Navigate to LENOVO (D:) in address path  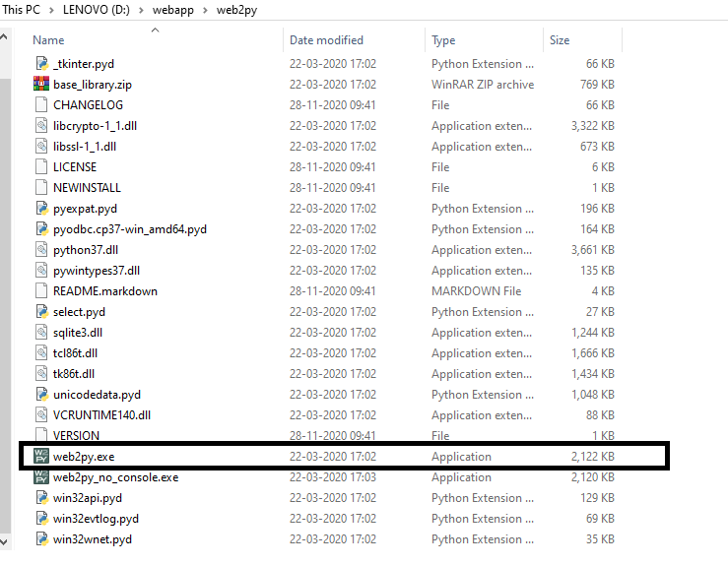99,9
